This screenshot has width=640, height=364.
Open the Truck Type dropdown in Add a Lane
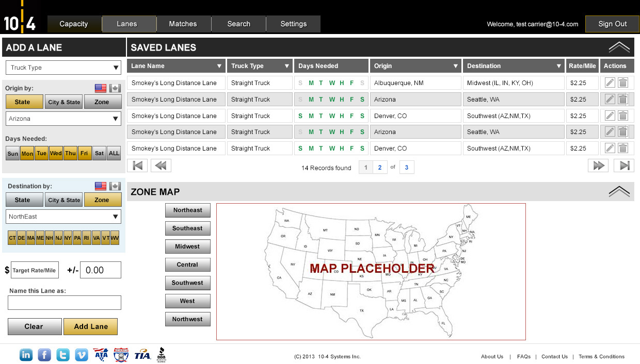(63, 68)
